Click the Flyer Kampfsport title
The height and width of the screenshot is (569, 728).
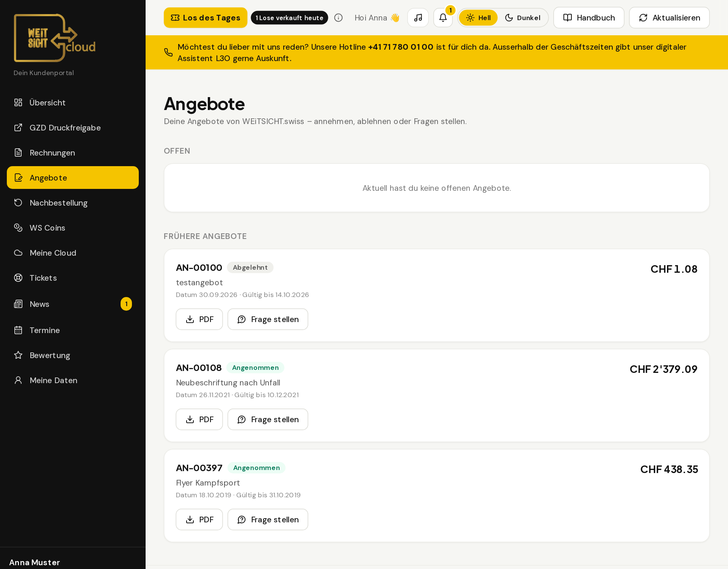tap(208, 483)
